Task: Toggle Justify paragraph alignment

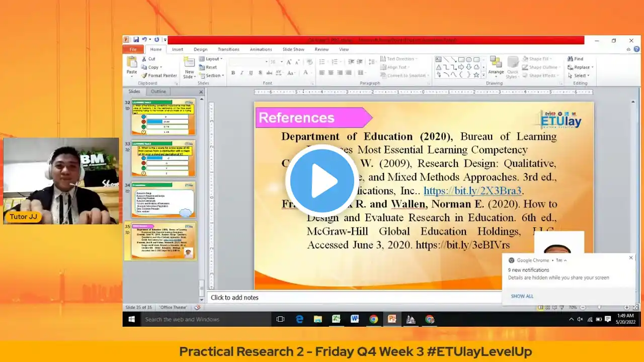Action: tap(349, 73)
